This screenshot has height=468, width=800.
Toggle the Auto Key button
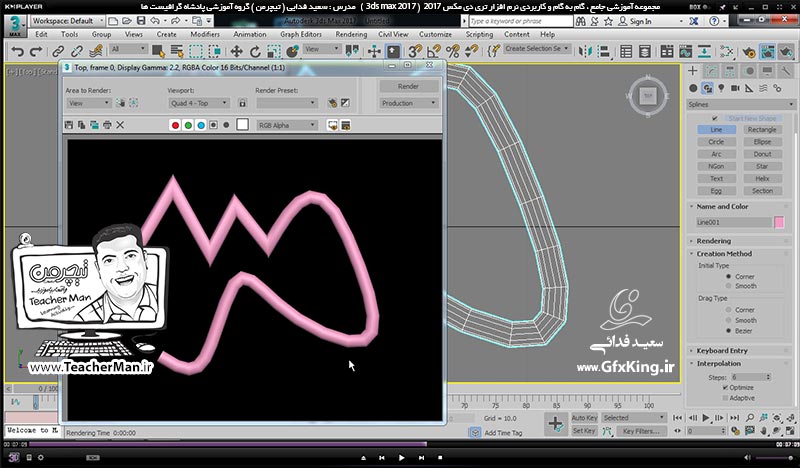pos(584,418)
